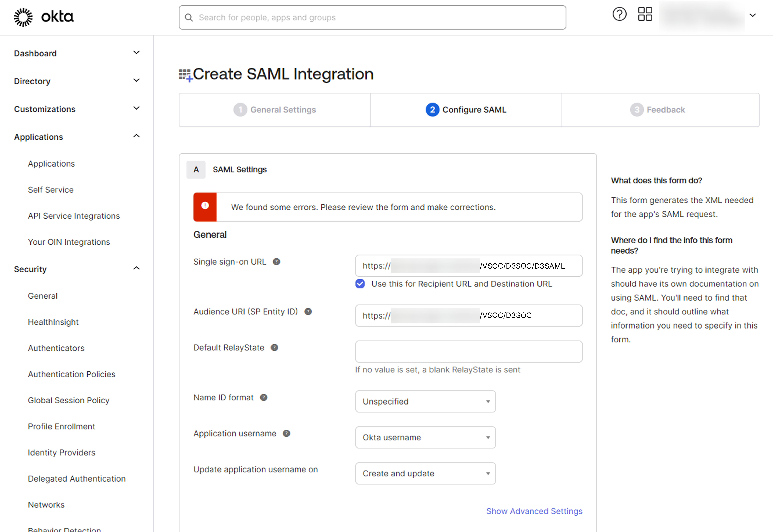
Task: Click Application username help icon
Action: (286, 434)
